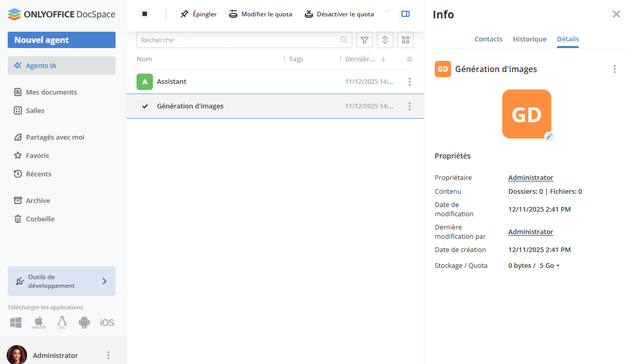Uncheck the Génération d'images checkbox
628x364 pixels.
(145, 106)
